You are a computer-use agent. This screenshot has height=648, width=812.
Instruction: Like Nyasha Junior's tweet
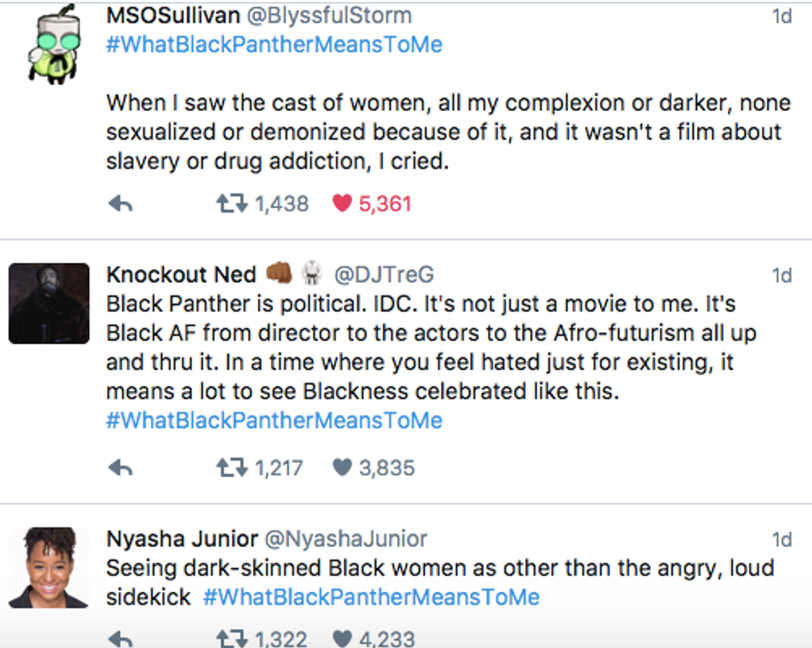pyautogui.click(x=342, y=639)
